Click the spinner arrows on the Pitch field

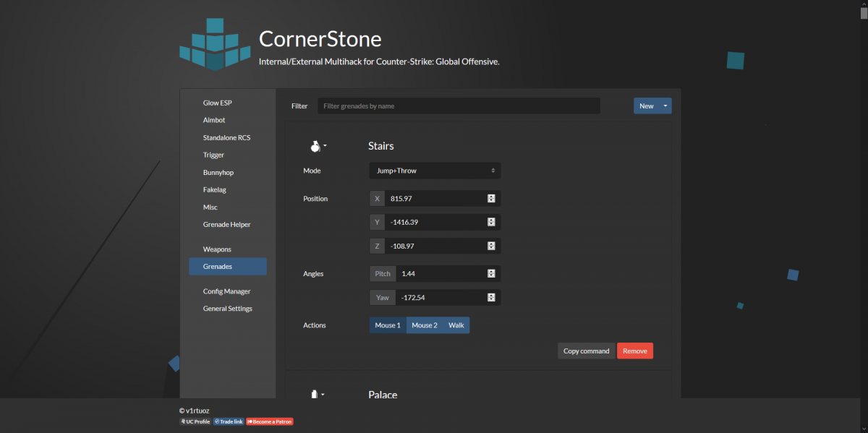[491, 273]
